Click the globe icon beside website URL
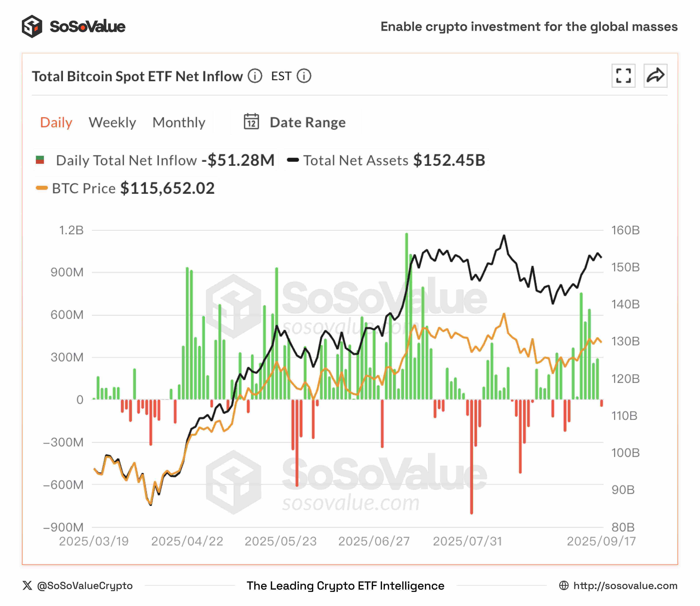The height and width of the screenshot is (606, 700). [564, 585]
